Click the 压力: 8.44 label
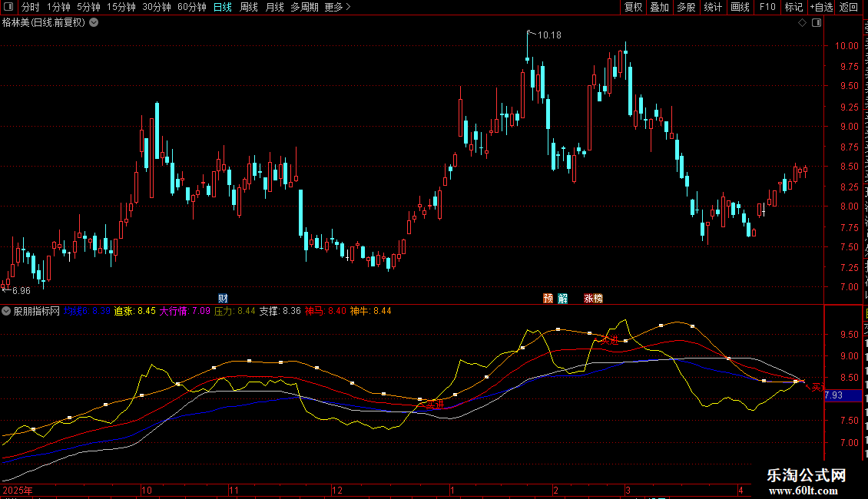This screenshot has width=868, height=499. [x=235, y=311]
